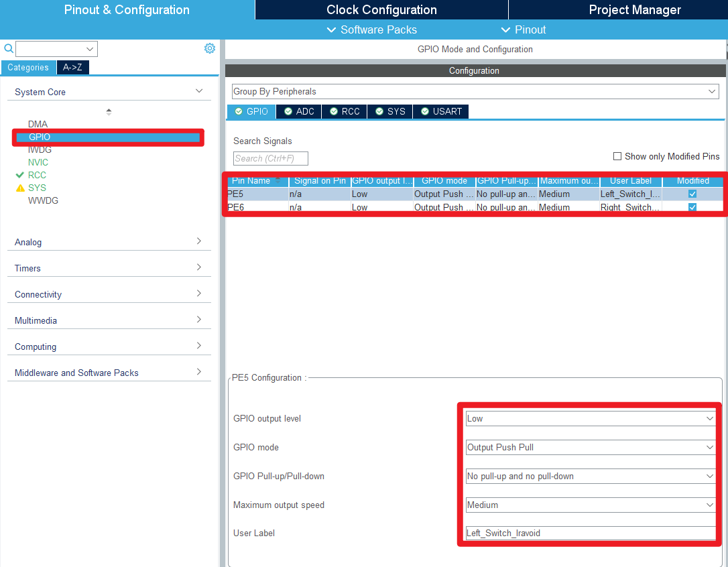Select SYS with warning icon
The image size is (728, 567).
coord(37,188)
